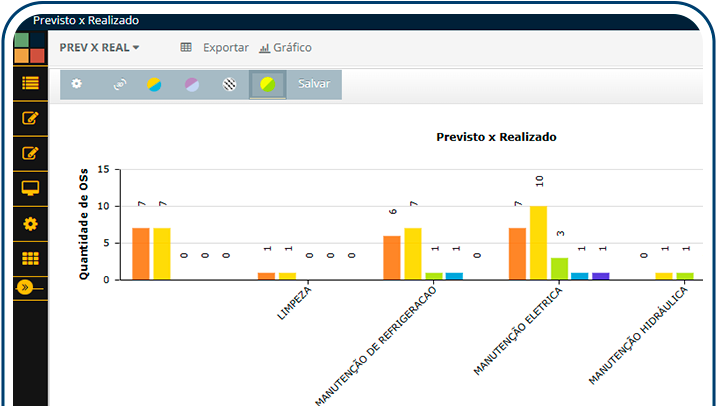Open the settings gear in left sidebar

pyautogui.click(x=30, y=223)
